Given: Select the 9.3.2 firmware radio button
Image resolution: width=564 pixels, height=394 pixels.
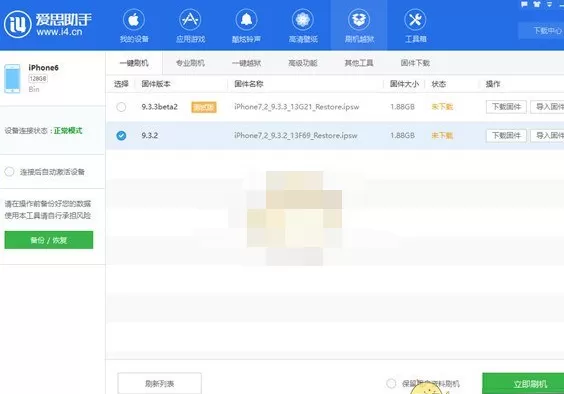Looking at the screenshot, I should (x=121, y=136).
